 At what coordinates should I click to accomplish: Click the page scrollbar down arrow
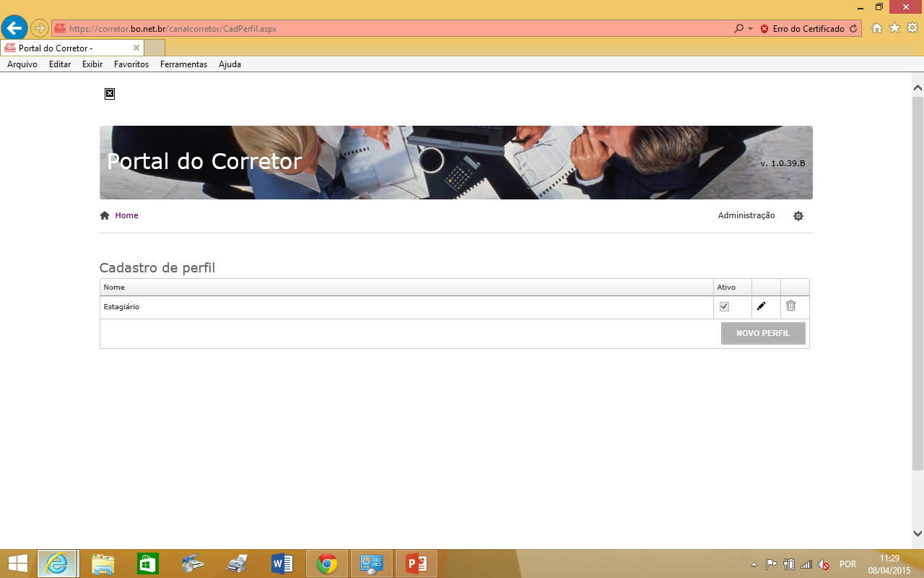click(918, 534)
